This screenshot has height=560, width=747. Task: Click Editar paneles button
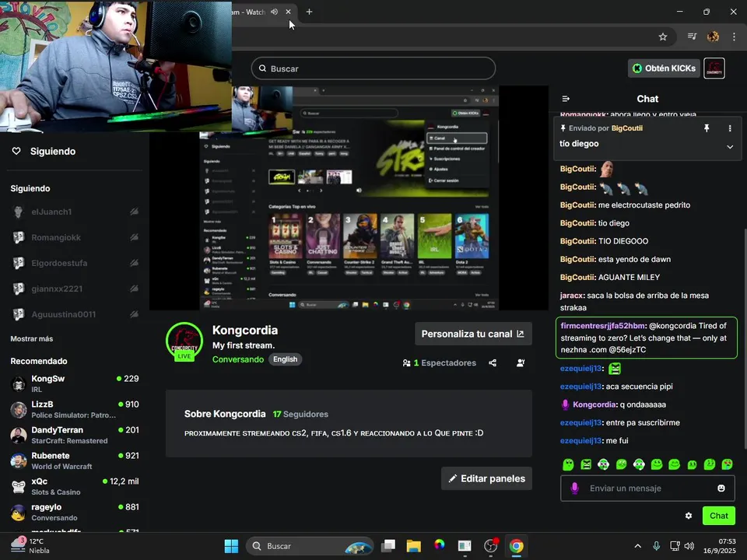click(486, 478)
